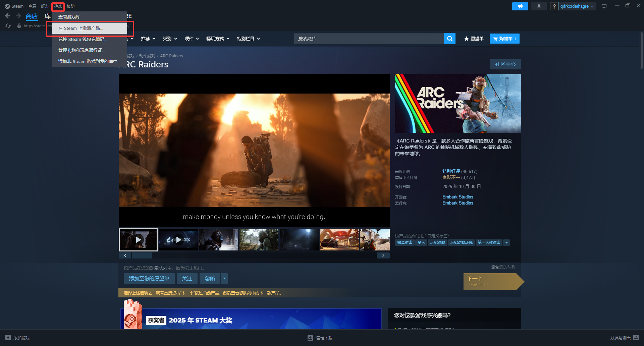
Task: Click the Add Game plus icon
Action: pos(8,338)
